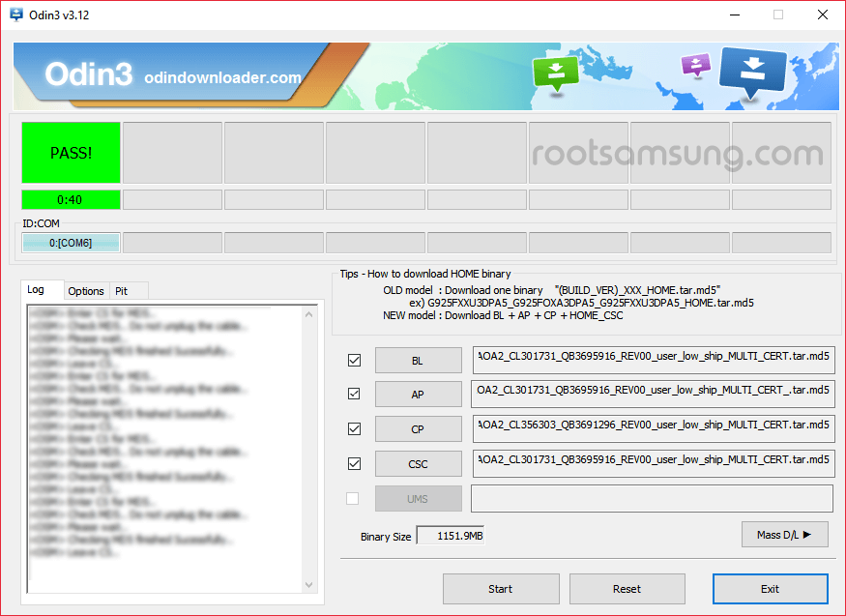Click the BL file button

point(418,361)
